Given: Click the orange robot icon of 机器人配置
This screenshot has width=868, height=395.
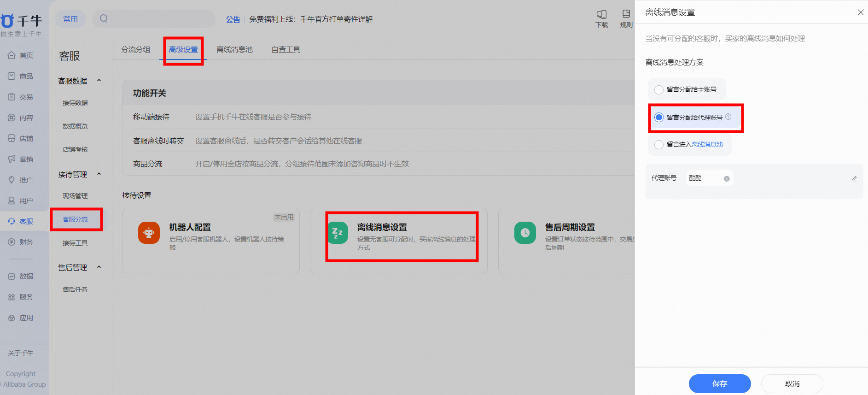Looking at the screenshot, I should (x=149, y=233).
